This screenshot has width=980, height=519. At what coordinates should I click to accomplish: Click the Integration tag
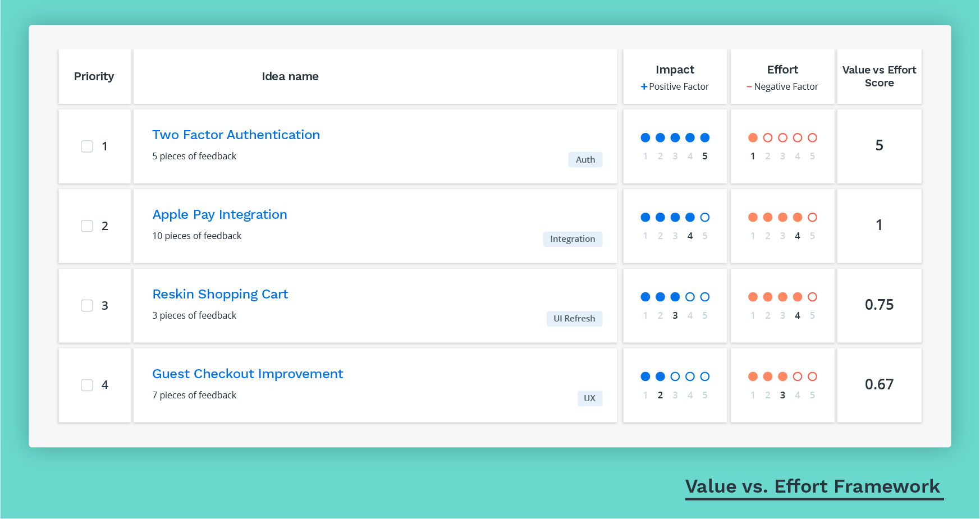pos(573,239)
